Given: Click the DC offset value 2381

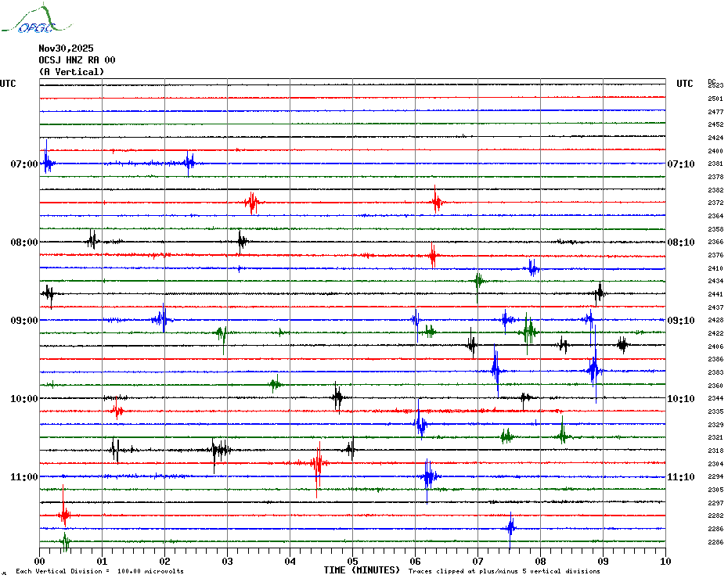Looking at the screenshot, I should 715,163.
